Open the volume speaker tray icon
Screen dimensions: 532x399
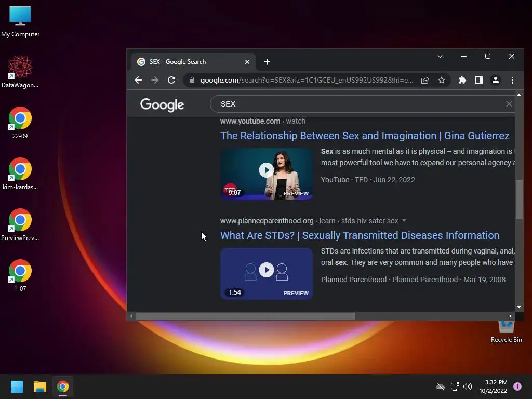click(x=468, y=387)
